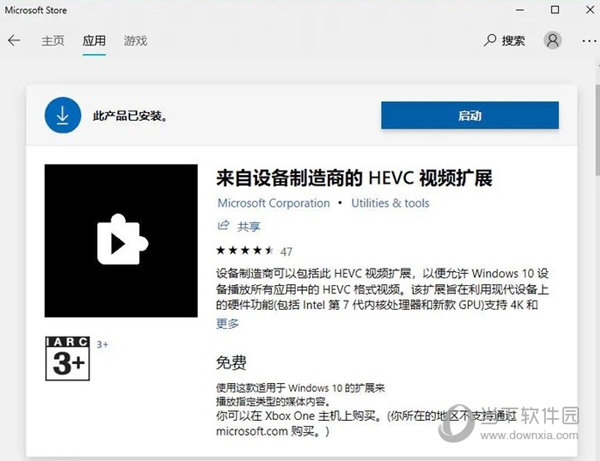Open Microsoft Corporation publisher link
The height and width of the screenshot is (461, 600).
tap(274, 203)
